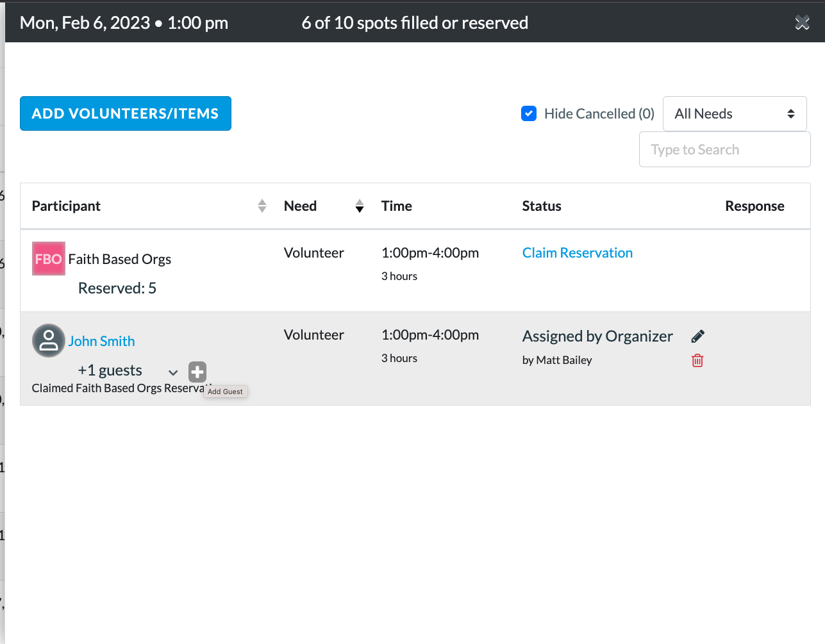825x644 pixels.
Task: Click the Claim Reservation link
Action: 578,252
